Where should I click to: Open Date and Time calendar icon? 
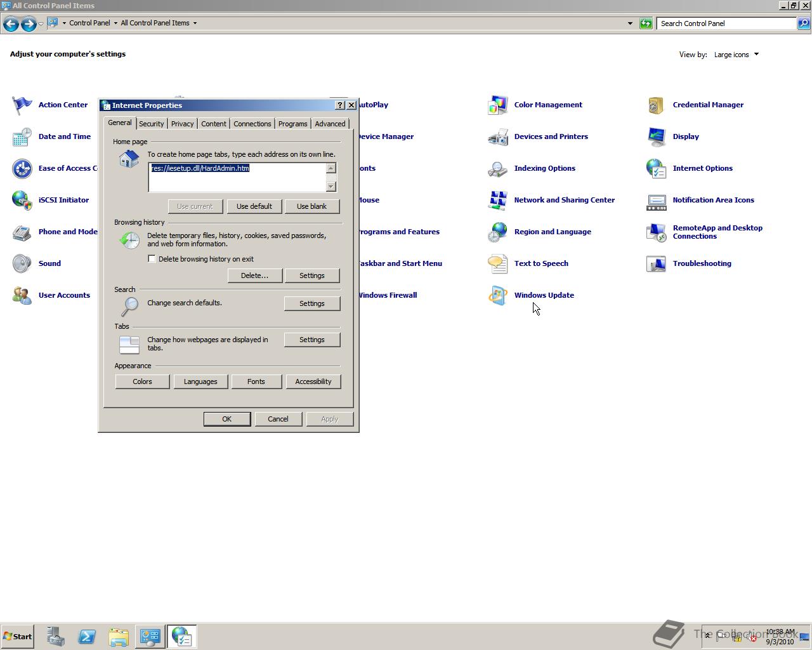point(22,136)
